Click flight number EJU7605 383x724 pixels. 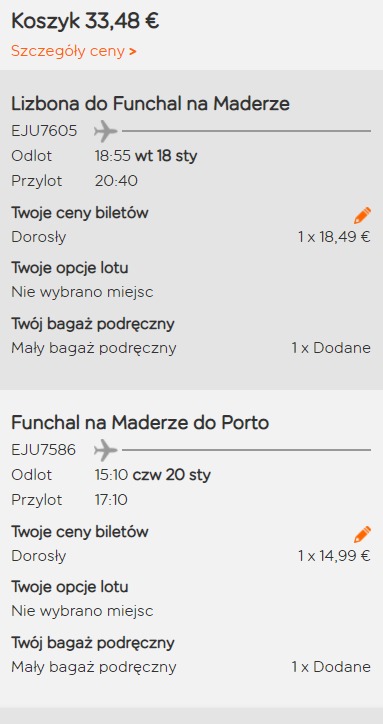[44, 131]
